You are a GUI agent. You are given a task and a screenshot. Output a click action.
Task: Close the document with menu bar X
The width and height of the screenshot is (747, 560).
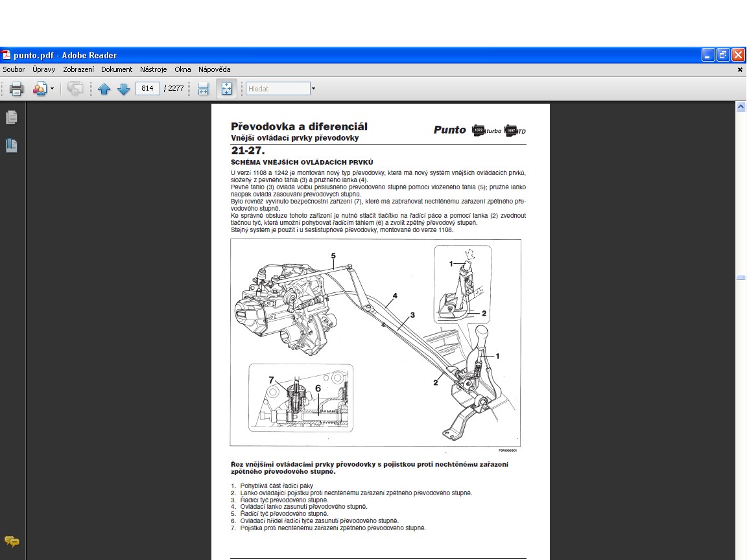(740, 69)
